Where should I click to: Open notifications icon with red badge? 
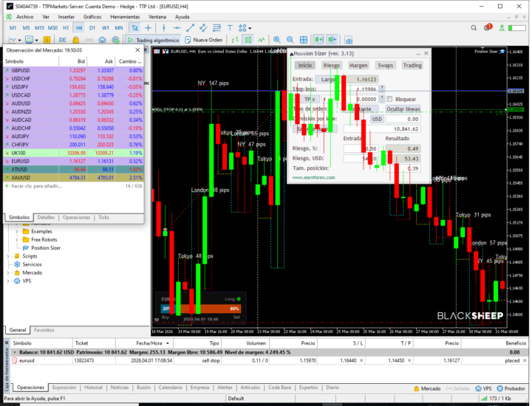pyautogui.click(x=488, y=27)
